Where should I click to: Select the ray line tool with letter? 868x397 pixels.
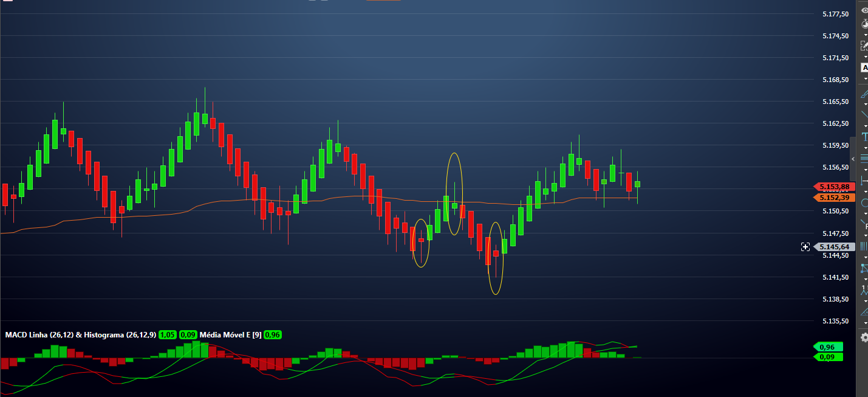coord(864,225)
